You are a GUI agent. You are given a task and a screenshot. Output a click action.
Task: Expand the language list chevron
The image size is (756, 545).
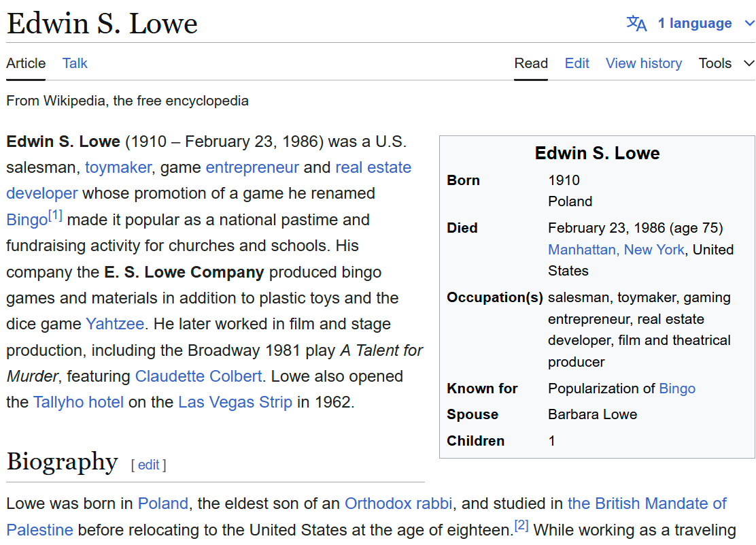tap(749, 23)
